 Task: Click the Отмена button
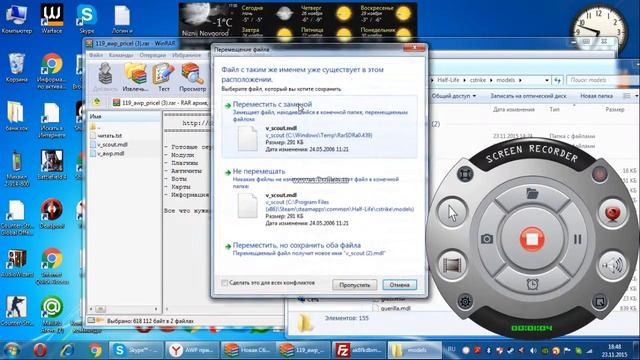click(x=400, y=285)
